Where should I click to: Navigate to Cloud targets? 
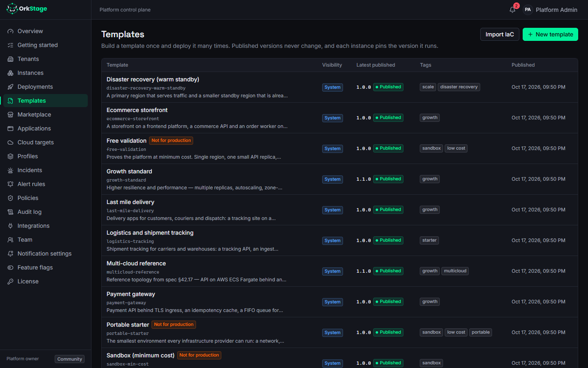coord(45,142)
